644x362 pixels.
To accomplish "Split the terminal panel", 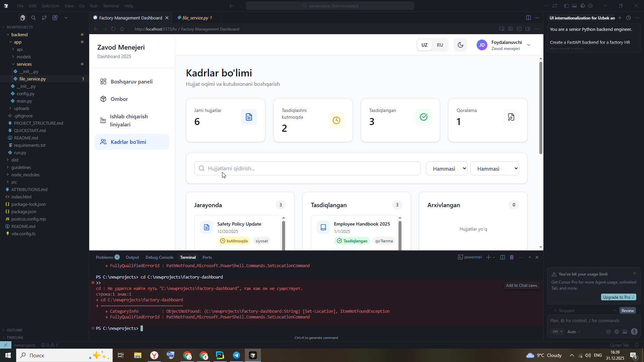I will (502, 257).
